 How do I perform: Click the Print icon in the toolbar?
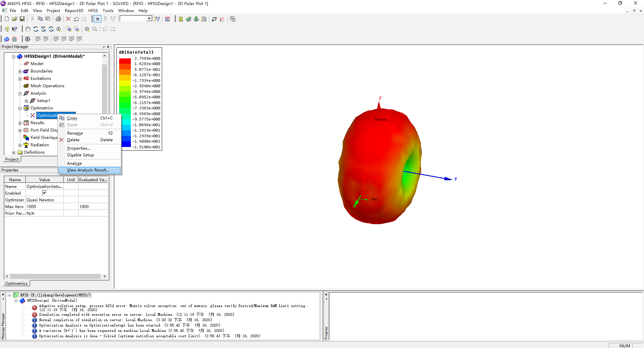pos(58,19)
